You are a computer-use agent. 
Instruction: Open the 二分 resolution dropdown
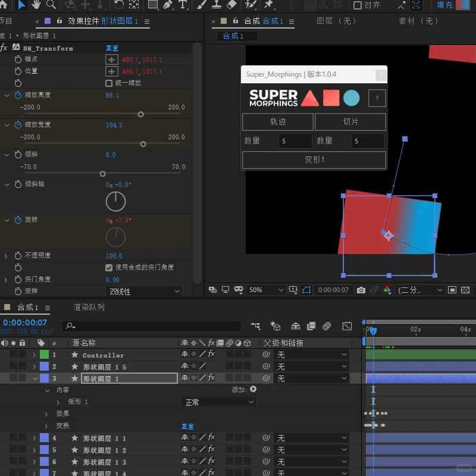coord(419,290)
